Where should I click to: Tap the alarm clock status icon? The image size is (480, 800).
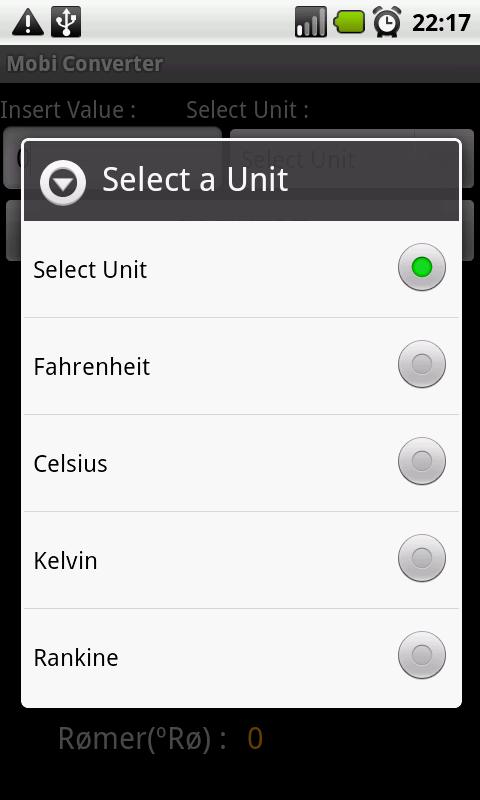click(387, 22)
